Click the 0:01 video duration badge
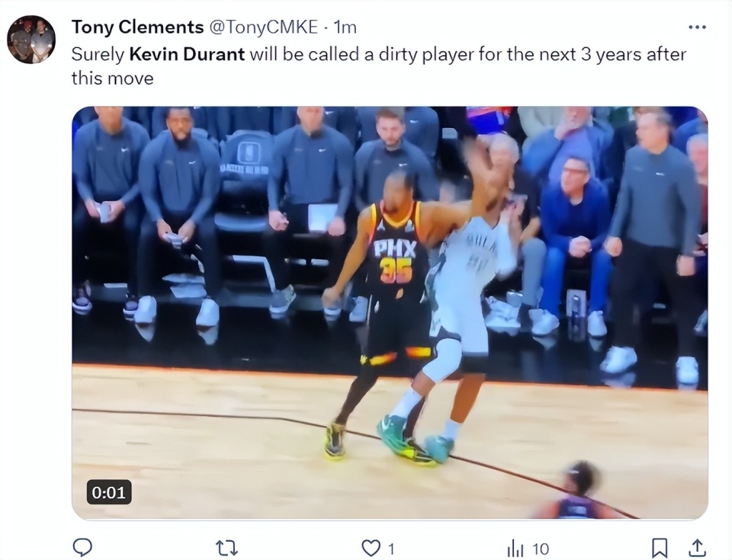The image size is (732, 560). (109, 492)
